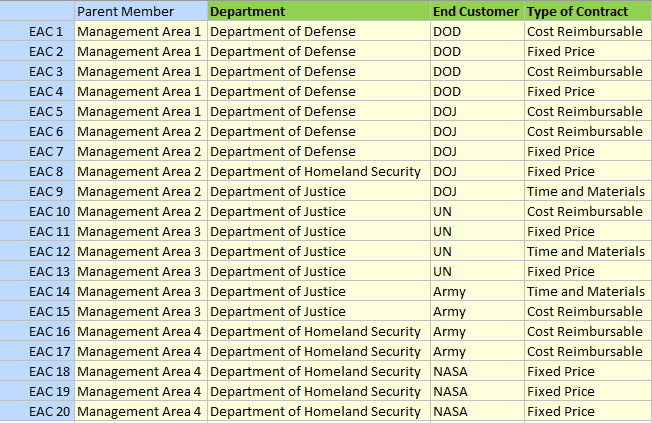The width and height of the screenshot is (652, 423).
Task: Select the EAC 12 Department of Justice cell
Action: click(319, 251)
